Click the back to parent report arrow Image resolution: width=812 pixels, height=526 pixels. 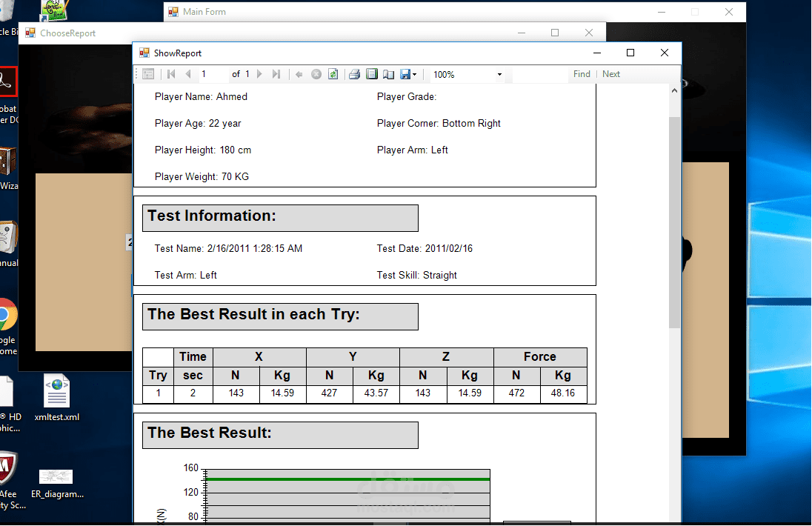tap(299, 74)
